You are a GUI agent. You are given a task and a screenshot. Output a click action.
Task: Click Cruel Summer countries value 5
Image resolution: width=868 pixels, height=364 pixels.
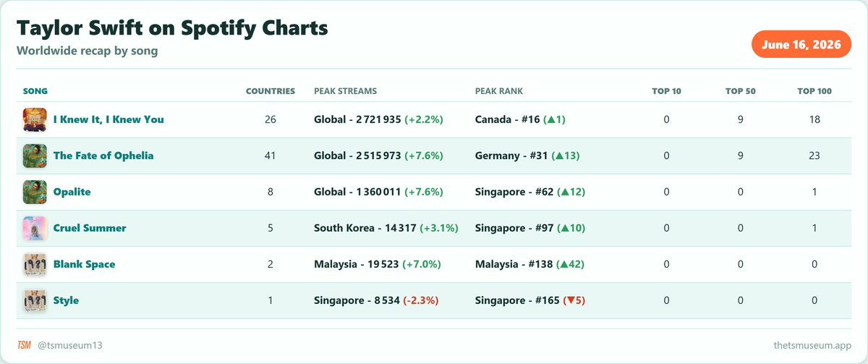271,228
